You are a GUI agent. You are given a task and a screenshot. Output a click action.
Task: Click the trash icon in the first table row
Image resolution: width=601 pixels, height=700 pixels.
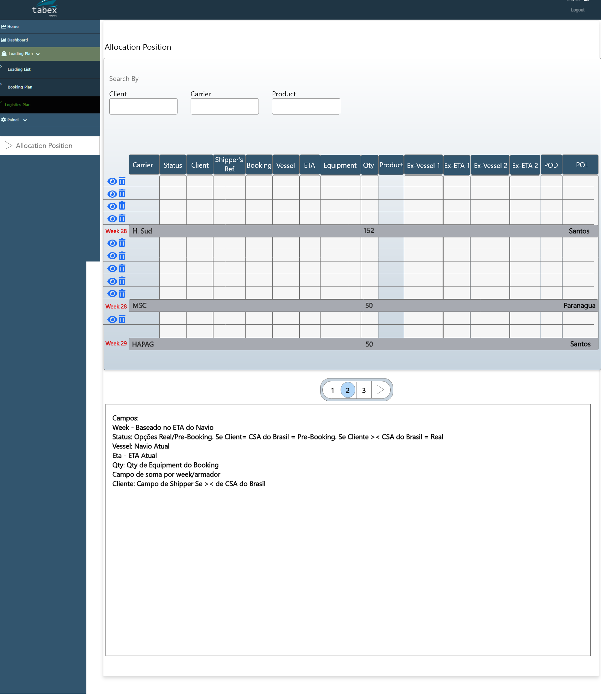click(x=122, y=181)
